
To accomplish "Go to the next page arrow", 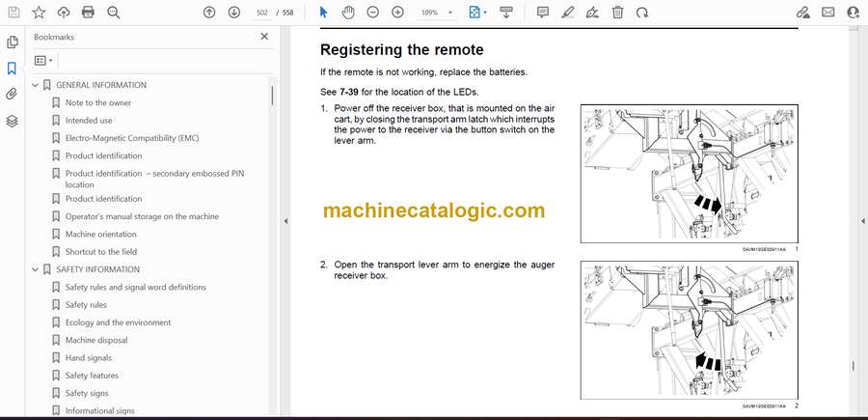I will (234, 13).
